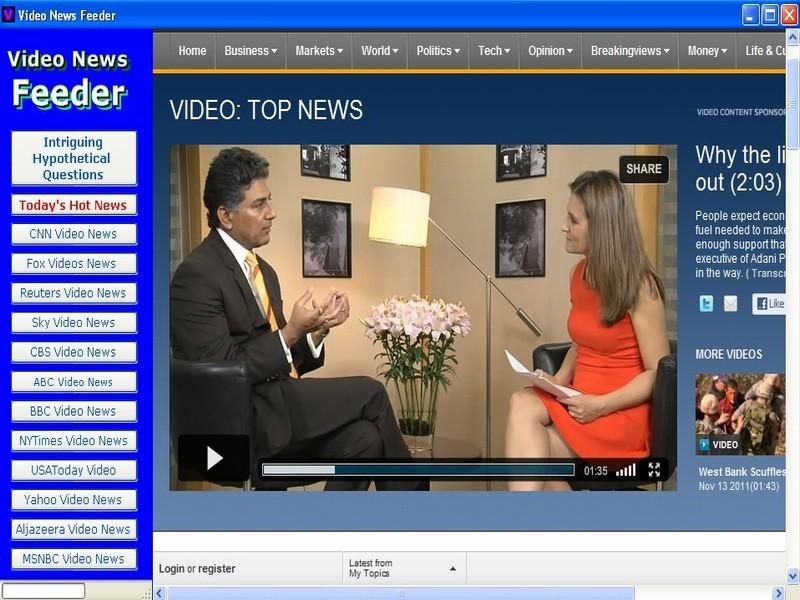The width and height of the screenshot is (800, 600).
Task: Click the register link
Action: pos(216,569)
